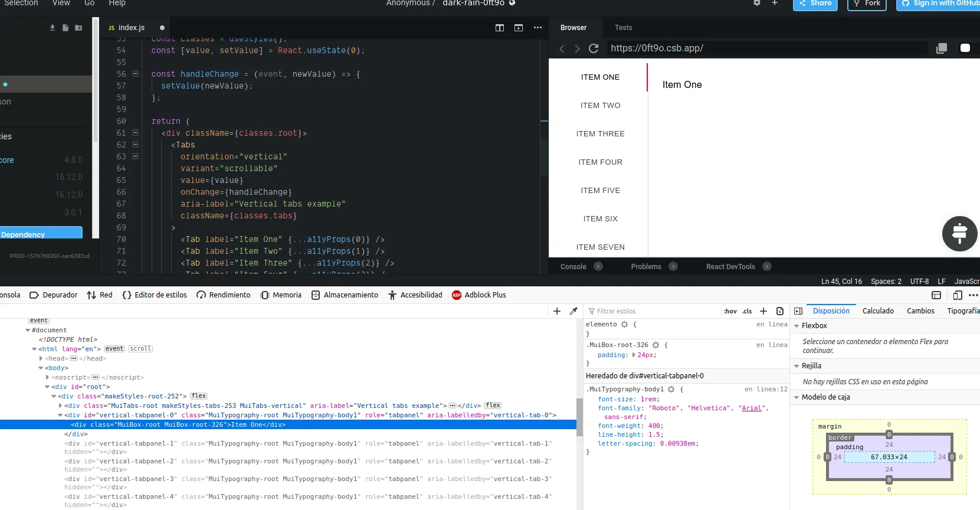Toggle the .cls classes panel
980x510 pixels.
coord(747,311)
